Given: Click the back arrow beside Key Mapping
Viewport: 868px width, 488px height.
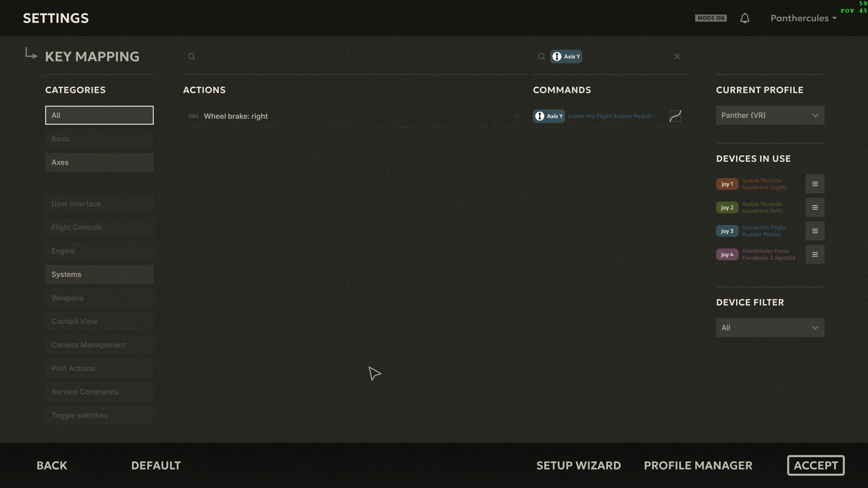Looking at the screenshot, I should click(31, 54).
